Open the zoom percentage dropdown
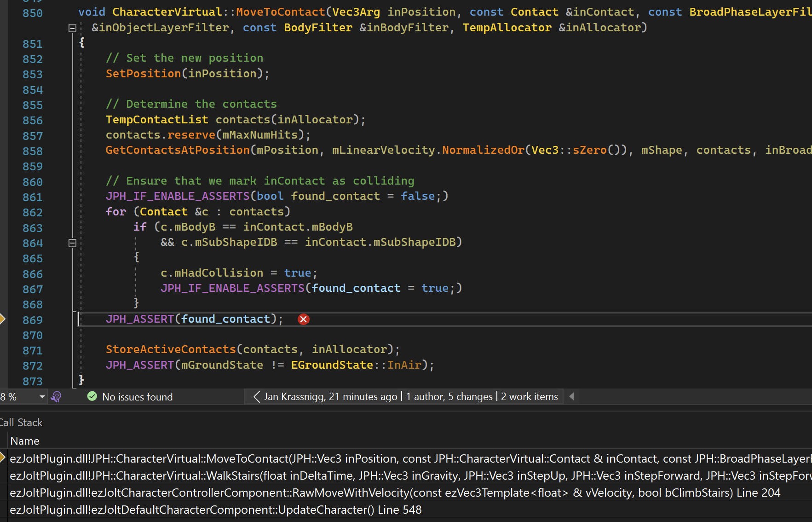Viewport: 812px width, 522px height. point(42,397)
